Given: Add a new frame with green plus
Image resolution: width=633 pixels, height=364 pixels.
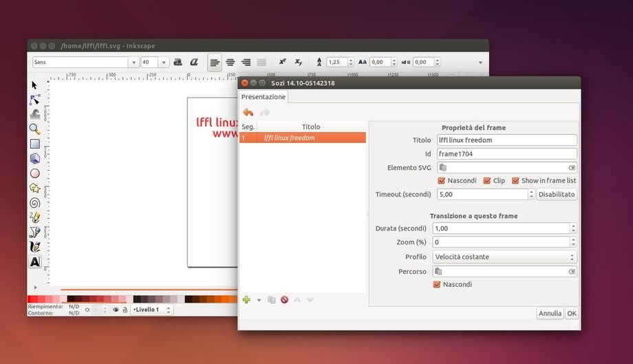Looking at the screenshot, I should (x=246, y=299).
